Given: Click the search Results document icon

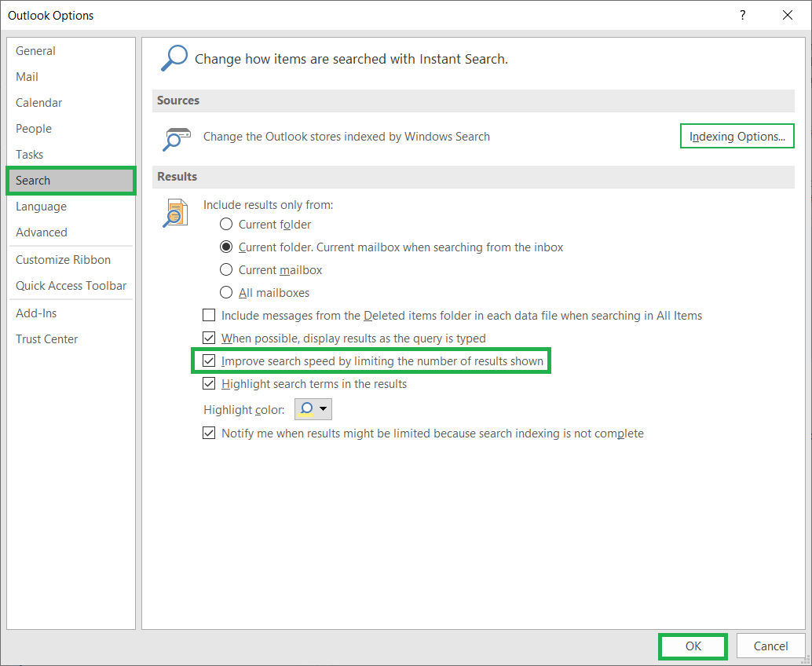Looking at the screenshot, I should click(175, 213).
